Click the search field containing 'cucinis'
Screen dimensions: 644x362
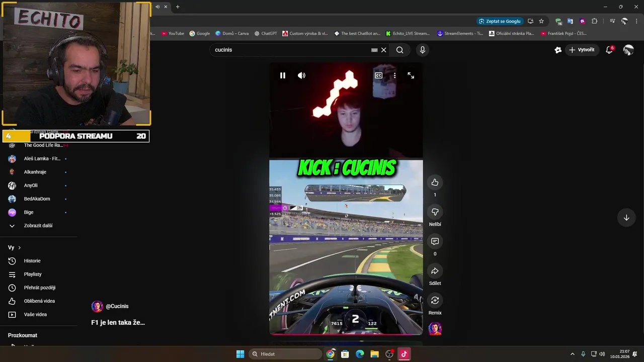[x=292, y=50]
